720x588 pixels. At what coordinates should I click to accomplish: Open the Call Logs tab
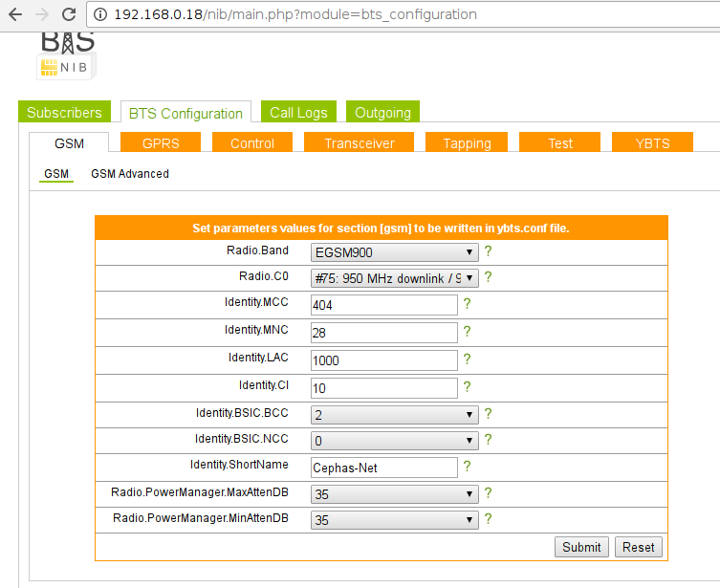coord(298,113)
